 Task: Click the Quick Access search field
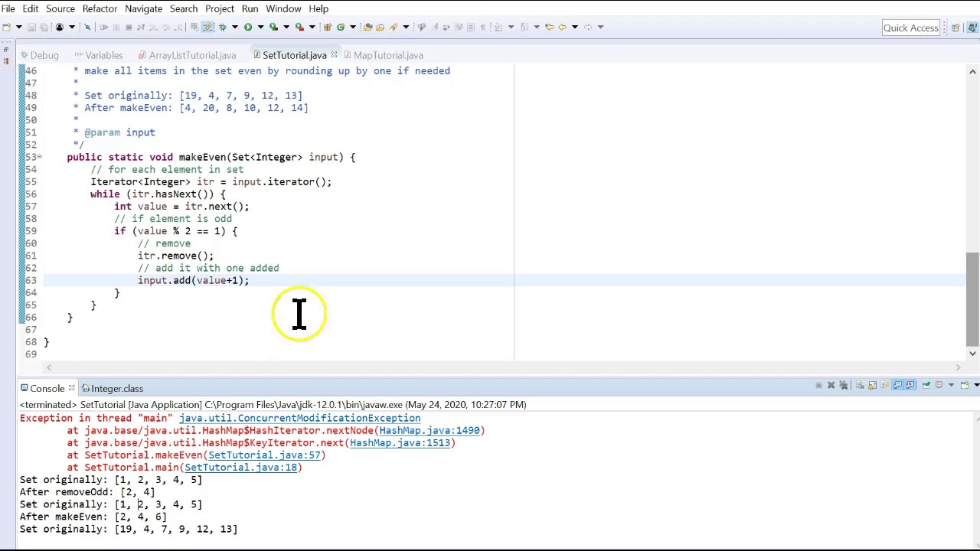coord(910,28)
